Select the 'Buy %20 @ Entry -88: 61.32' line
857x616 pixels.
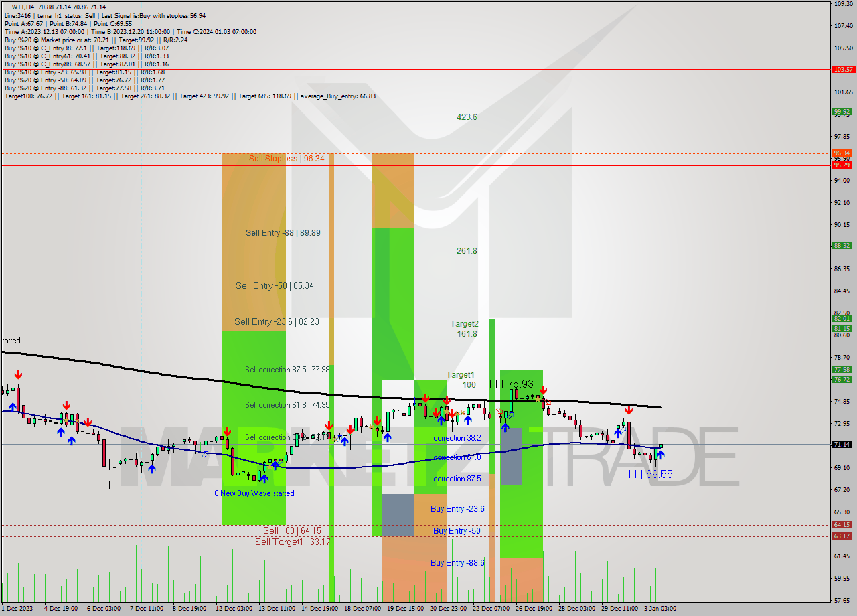84,88
